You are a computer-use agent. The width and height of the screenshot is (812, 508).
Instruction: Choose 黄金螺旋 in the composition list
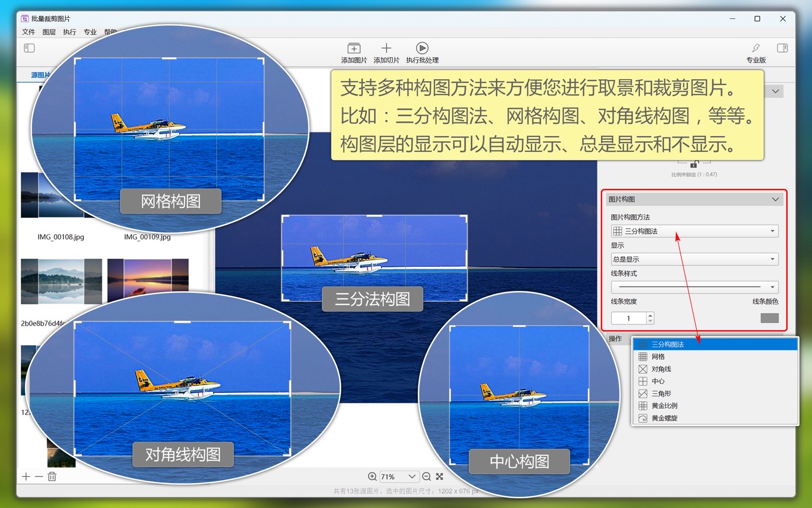click(x=664, y=418)
